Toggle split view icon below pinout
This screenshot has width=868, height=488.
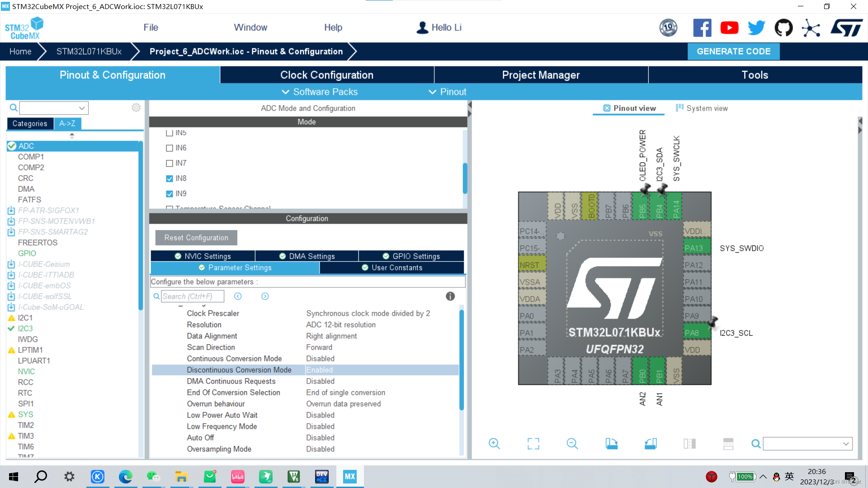[689, 444]
